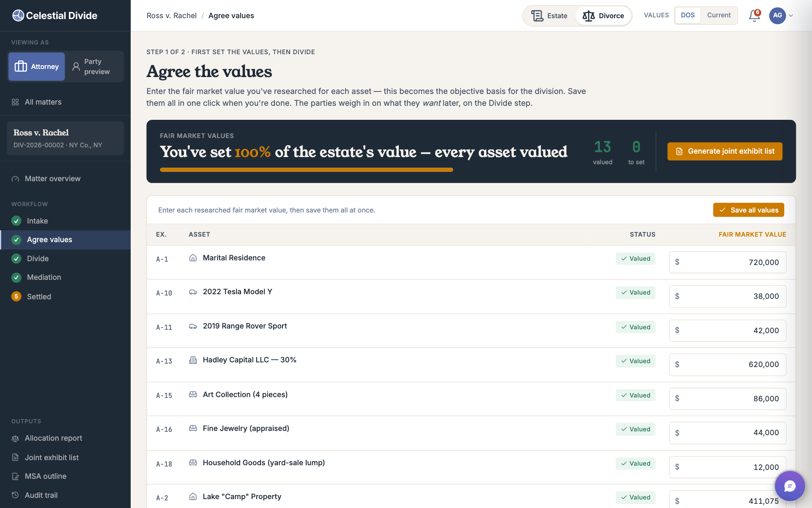The image size is (812, 508).
Task: Click the notification bell icon
Action: coord(754,16)
